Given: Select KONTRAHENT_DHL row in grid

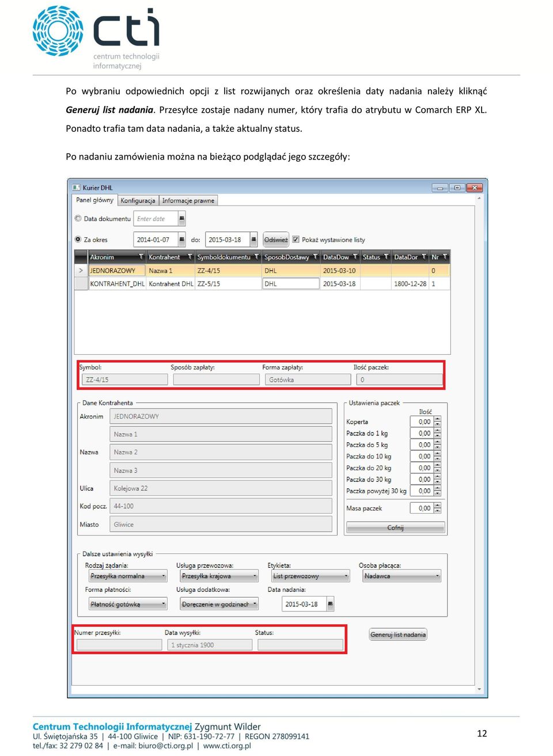Looking at the screenshot, I should click(x=262, y=284).
